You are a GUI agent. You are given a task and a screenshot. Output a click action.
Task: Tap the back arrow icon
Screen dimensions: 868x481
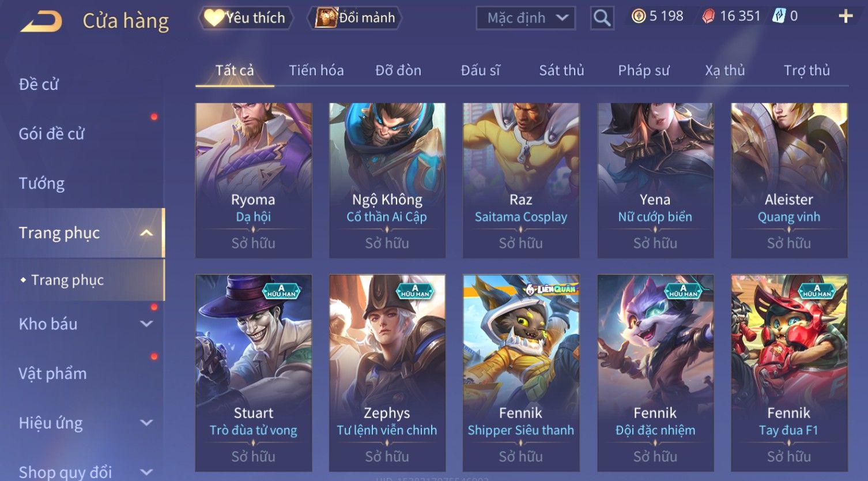coord(41,21)
